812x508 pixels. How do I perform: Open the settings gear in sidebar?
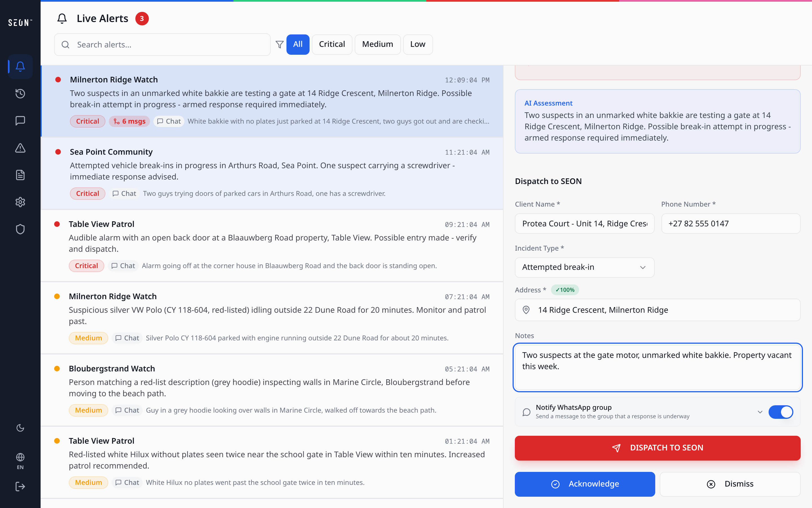(20, 202)
